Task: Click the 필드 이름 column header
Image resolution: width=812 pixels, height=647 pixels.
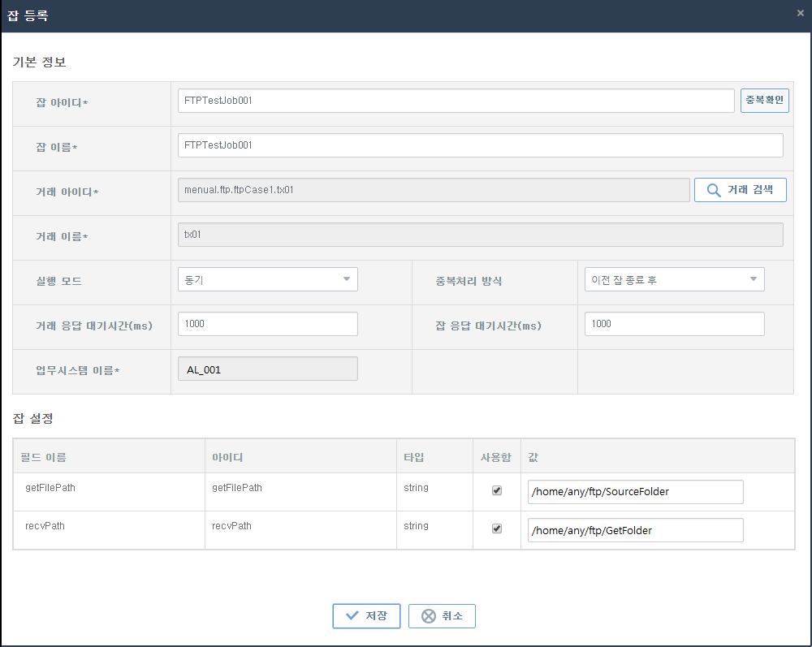Action: (x=44, y=458)
